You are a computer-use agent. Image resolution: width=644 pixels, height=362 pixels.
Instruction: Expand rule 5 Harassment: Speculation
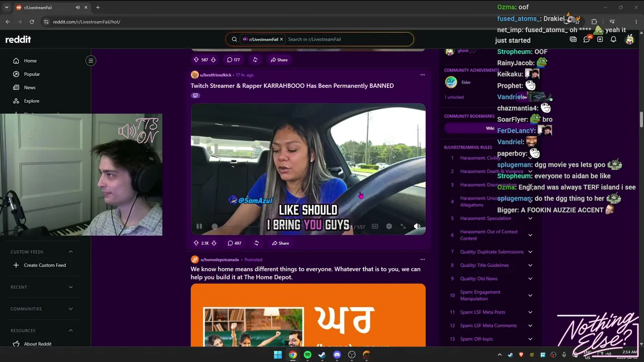point(530,219)
